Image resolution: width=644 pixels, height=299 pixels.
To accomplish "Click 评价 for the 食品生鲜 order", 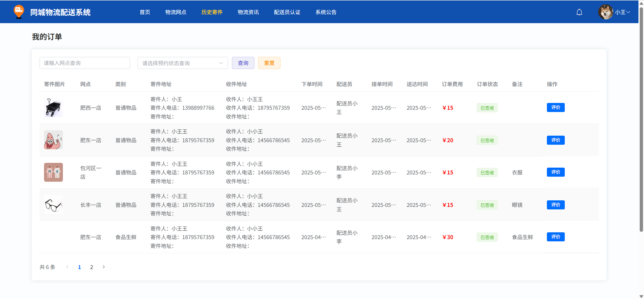I will [555, 237].
